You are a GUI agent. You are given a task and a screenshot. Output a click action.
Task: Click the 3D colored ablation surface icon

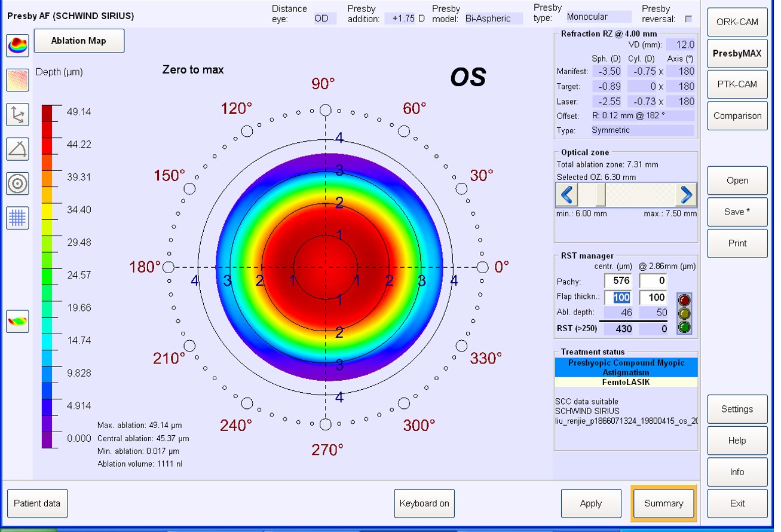point(18,45)
